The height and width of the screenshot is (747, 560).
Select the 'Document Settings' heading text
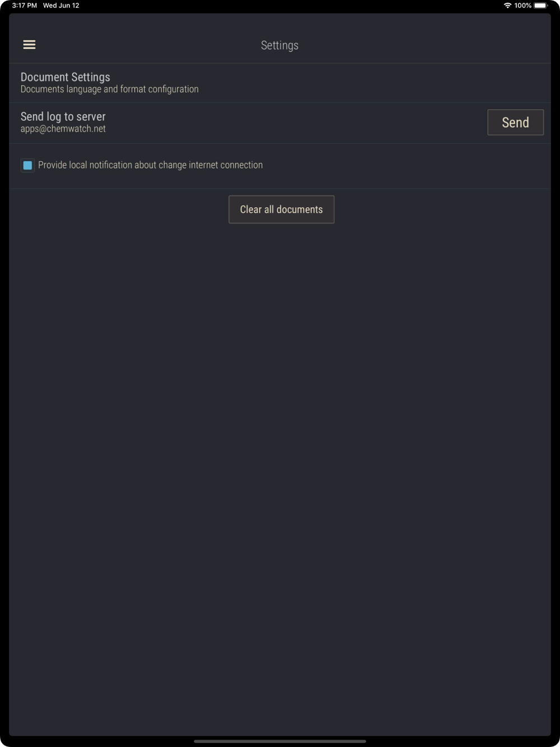pyautogui.click(x=66, y=77)
